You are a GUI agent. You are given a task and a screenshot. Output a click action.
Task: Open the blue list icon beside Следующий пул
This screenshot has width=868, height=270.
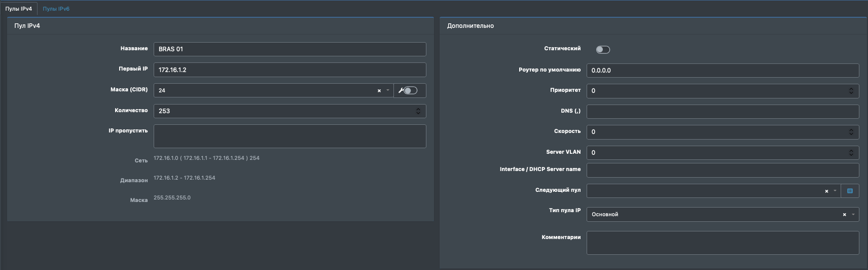click(850, 191)
